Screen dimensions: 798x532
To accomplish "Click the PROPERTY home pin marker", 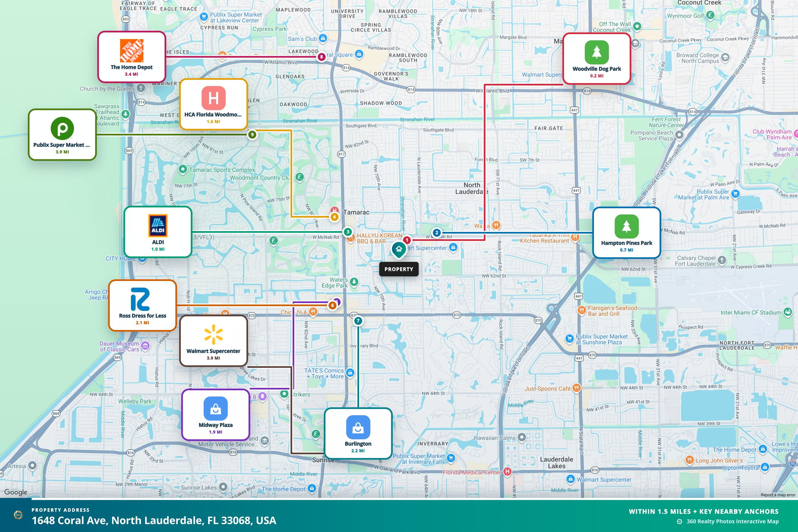I will point(399,250).
